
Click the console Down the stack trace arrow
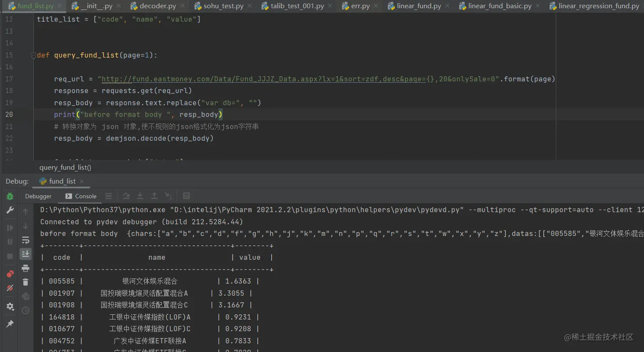pyautogui.click(x=26, y=226)
